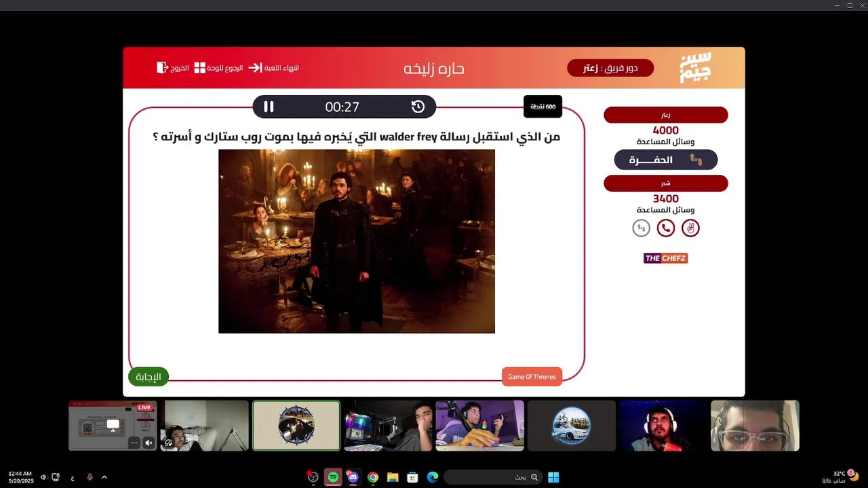Open Microsoft Store from the taskbar
The height and width of the screenshot is (488, 868).
coord(412,477)
